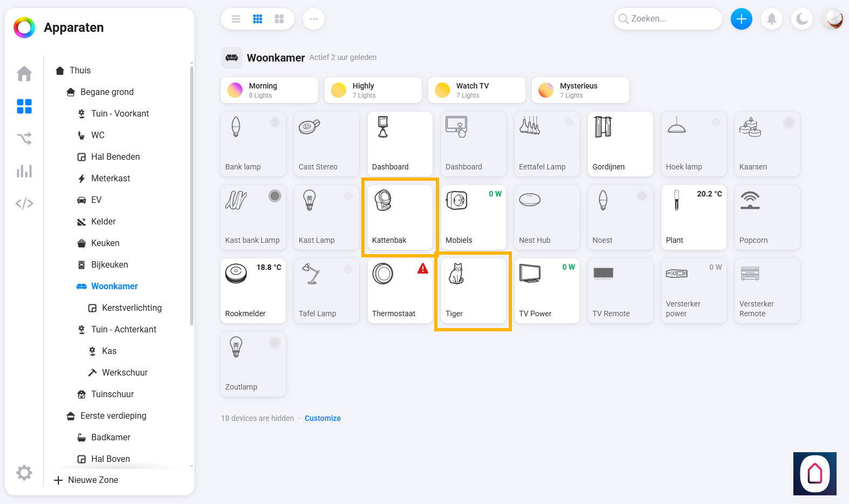
Task: Select the Kerstverlichting zone
Action: 132,308
